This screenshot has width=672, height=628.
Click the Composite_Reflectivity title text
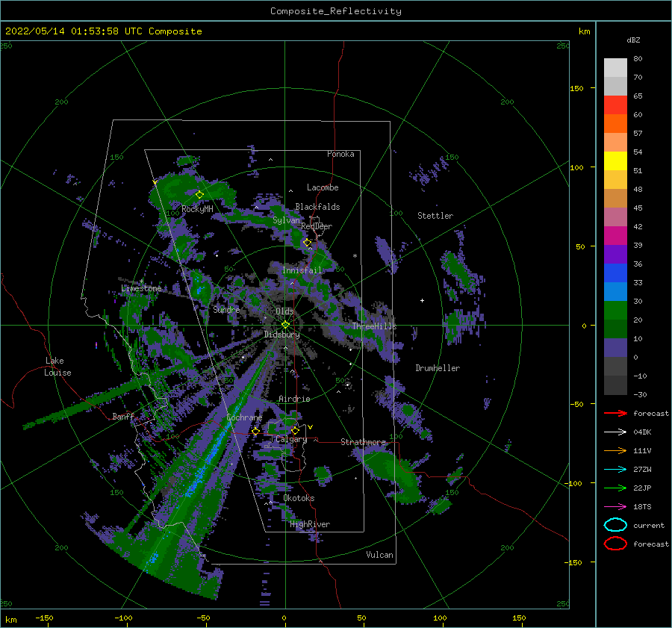click(335, 11)
